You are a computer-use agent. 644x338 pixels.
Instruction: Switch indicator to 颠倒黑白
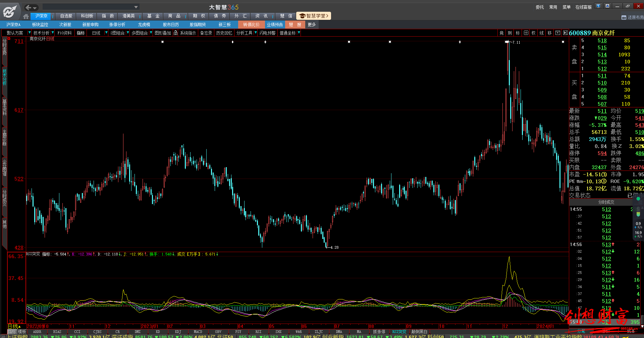coord(419,332)
